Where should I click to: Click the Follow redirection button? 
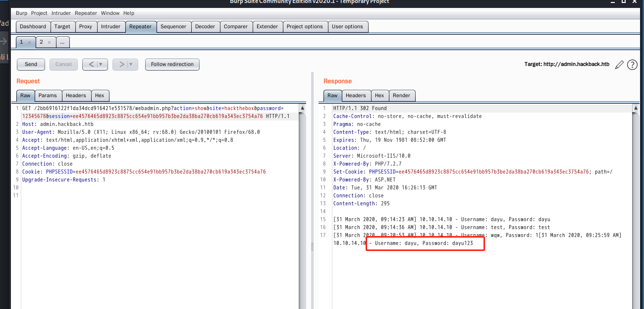(x=172, y=64)
